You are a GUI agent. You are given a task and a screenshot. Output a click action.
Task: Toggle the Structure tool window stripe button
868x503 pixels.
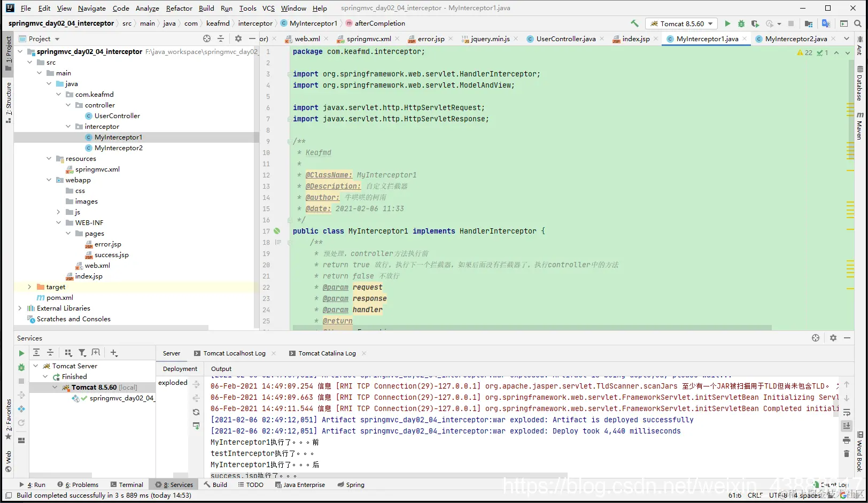(x=8, y=103)
